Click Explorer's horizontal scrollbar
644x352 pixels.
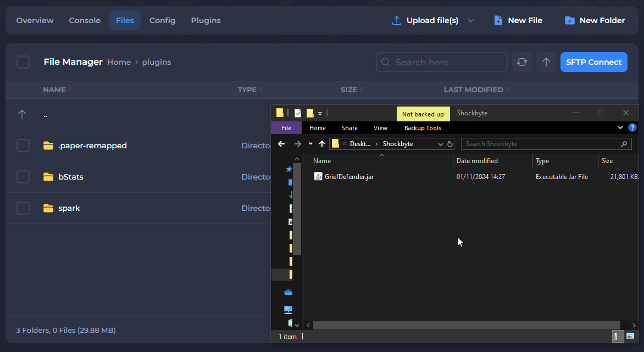point(467,325)
